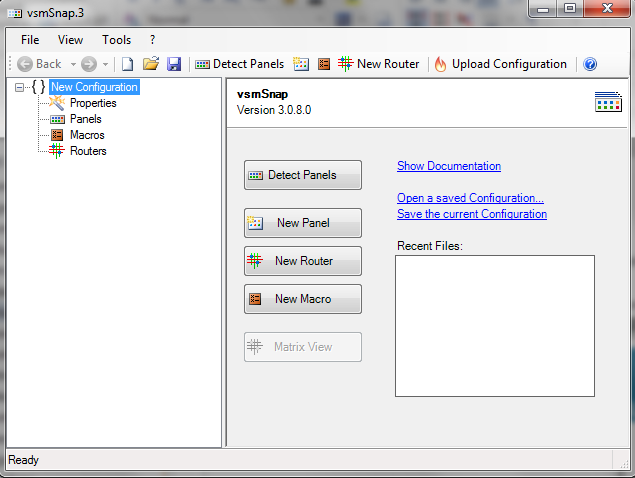The image size is (635, 478).
Task: Select Routers in the configuration tree
Action: pyautogui.click(x=88, y=151)
